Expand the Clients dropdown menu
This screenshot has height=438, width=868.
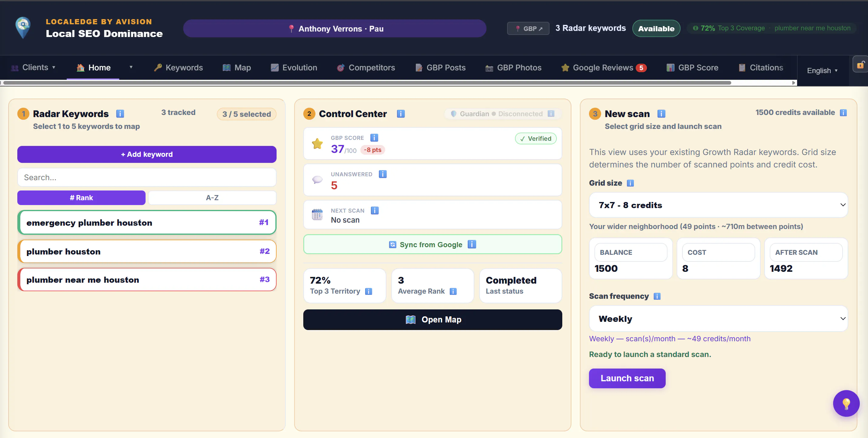33,67
